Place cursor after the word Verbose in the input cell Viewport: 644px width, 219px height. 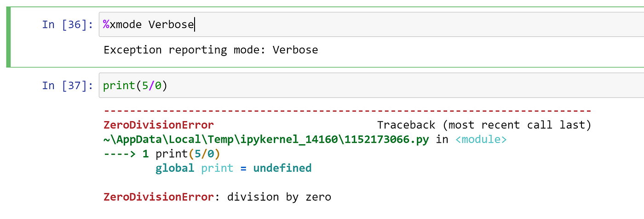pyautogui.click(x=195, y=24)
